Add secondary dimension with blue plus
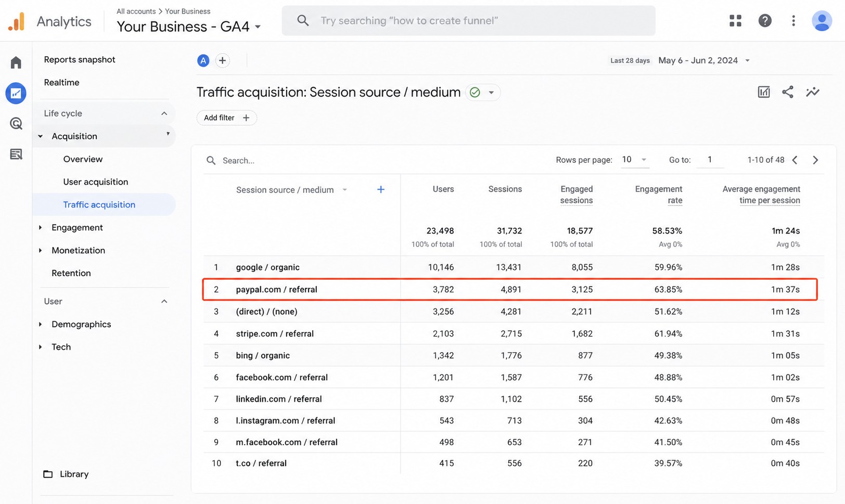The height and width of the screenshot is (504, 845). click(x=381, y=189)
